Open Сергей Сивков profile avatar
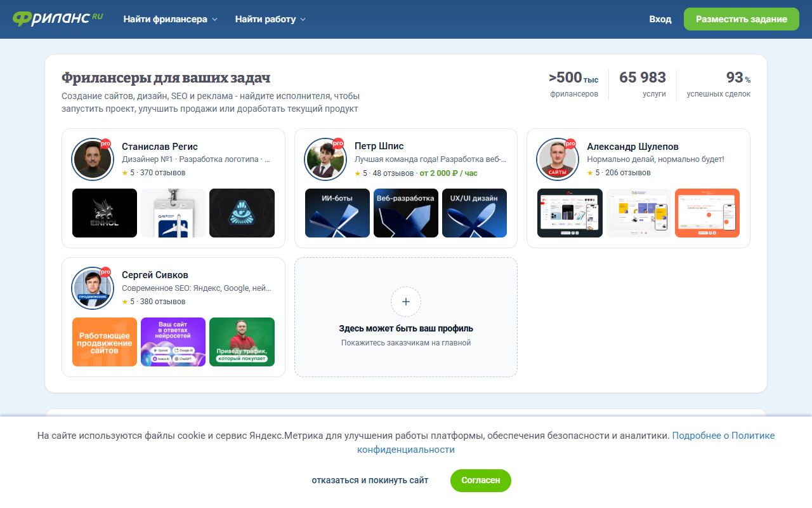The width and height of the screenshot is (812, 508). pyautogui.click(x=92, y=288)
